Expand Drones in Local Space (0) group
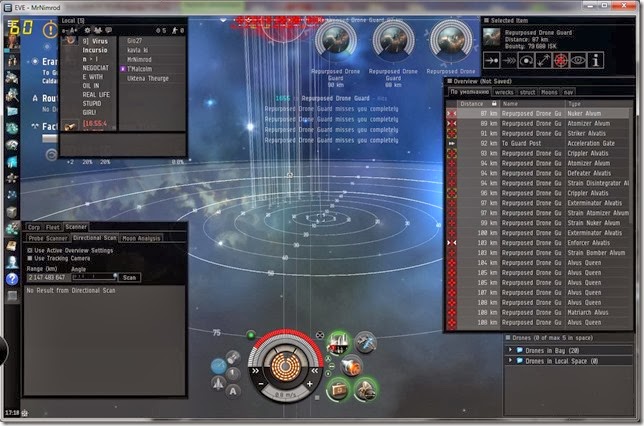Image resolution: width=644 pixels, height=426 pixels. pos(511,361)
